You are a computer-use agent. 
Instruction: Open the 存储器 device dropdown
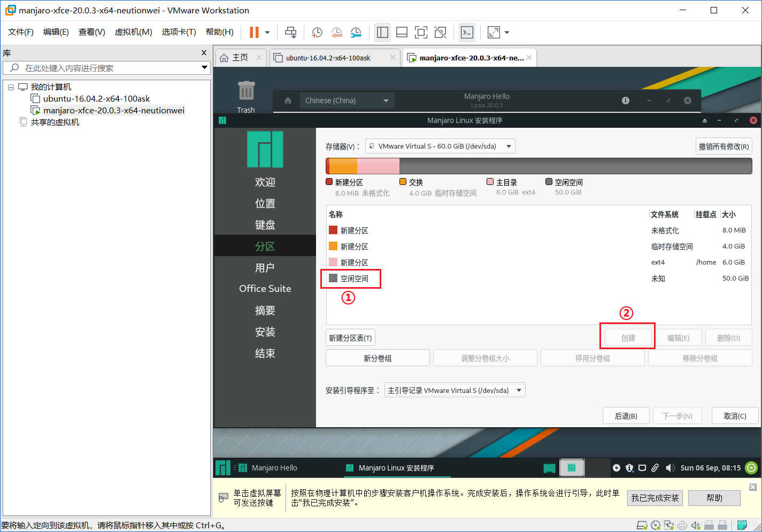[440, 146]
